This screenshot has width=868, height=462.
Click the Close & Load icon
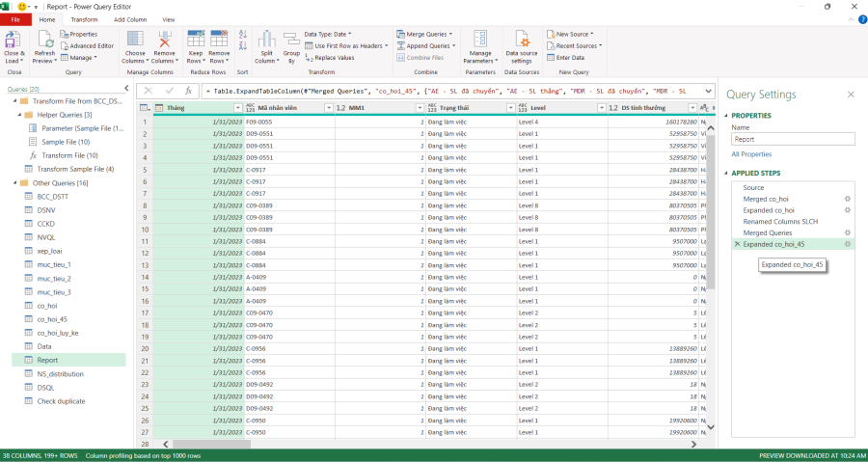pos(13,40)
